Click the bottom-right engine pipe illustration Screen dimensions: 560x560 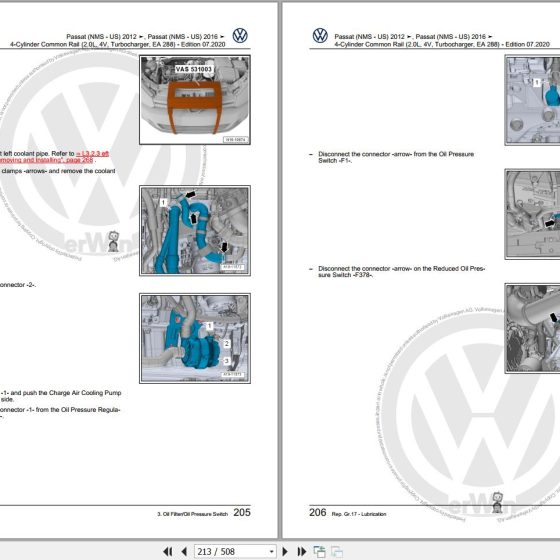[x=532, y=329]
